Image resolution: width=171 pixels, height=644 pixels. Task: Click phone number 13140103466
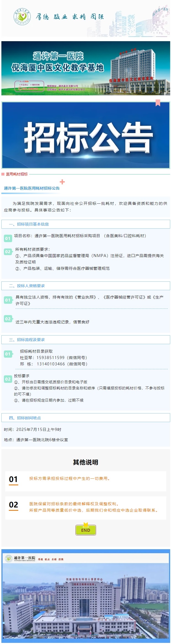51,364
